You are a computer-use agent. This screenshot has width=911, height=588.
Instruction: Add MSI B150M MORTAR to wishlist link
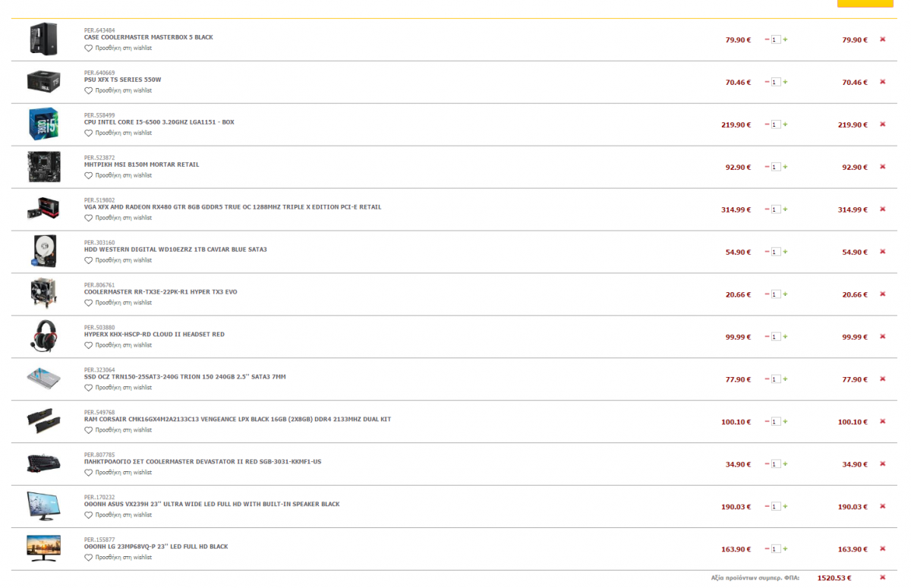click(x=124, y=175)
